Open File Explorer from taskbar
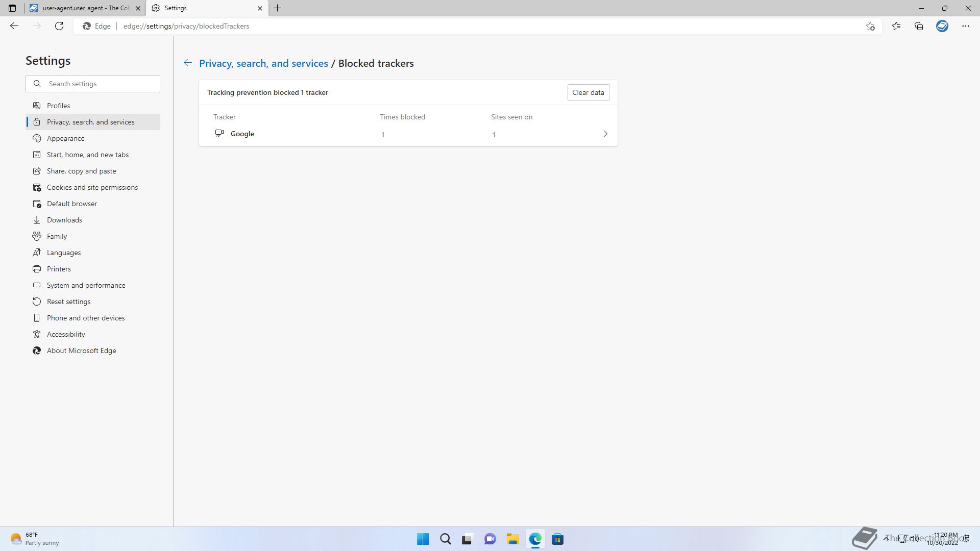The width and height of the screenshot is (980, 551). click(x=512, y=539)
